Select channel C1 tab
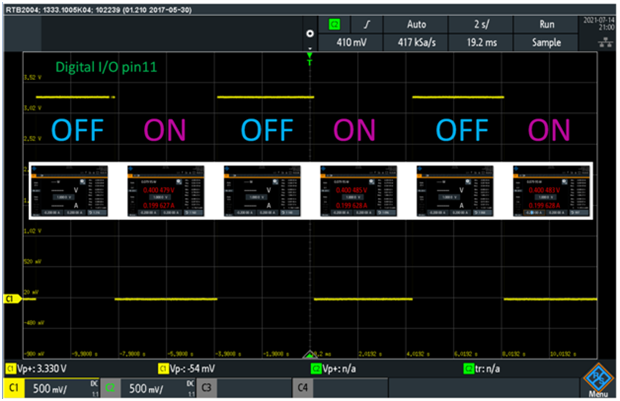 pos(14,388)
